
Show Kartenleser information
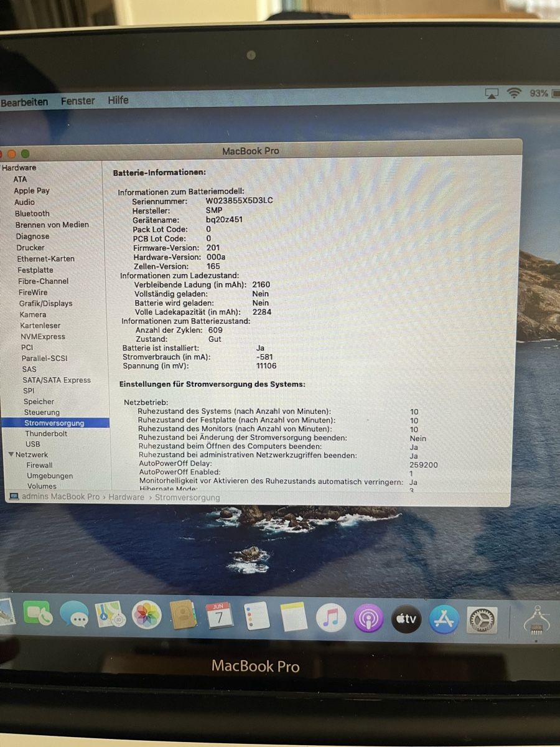tap(41, 326)
